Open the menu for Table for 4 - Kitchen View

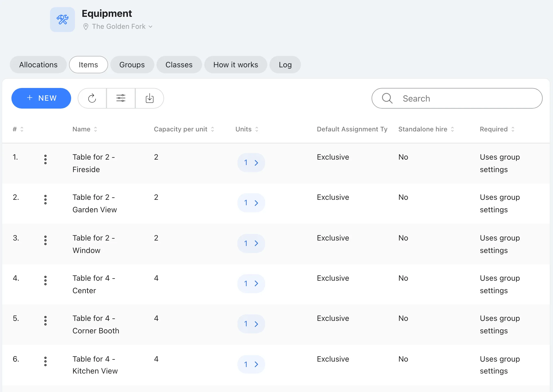click(45, 361)
